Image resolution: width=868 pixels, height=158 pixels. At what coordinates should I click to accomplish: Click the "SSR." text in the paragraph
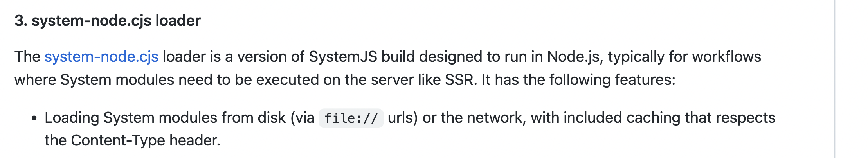click(461, 80)
